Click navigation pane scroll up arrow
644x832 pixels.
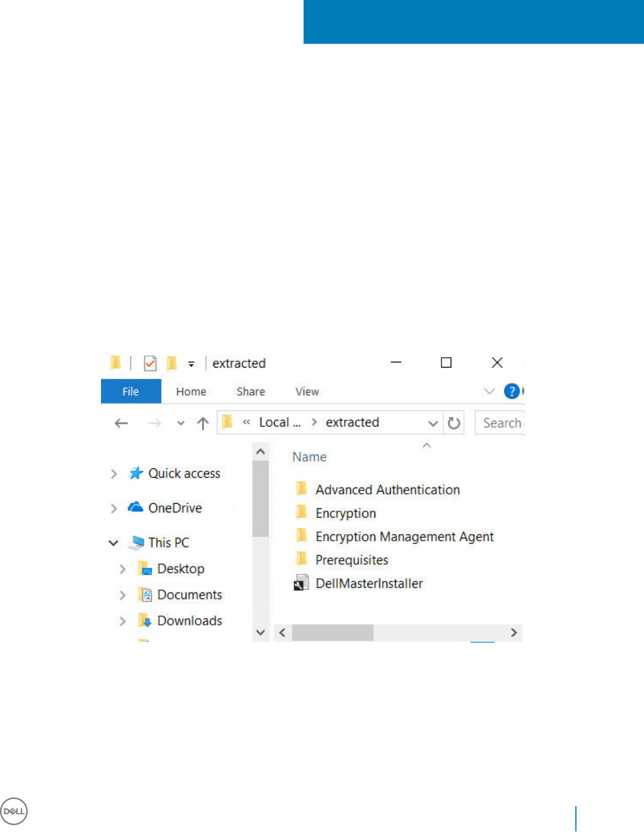coord(261,452)
